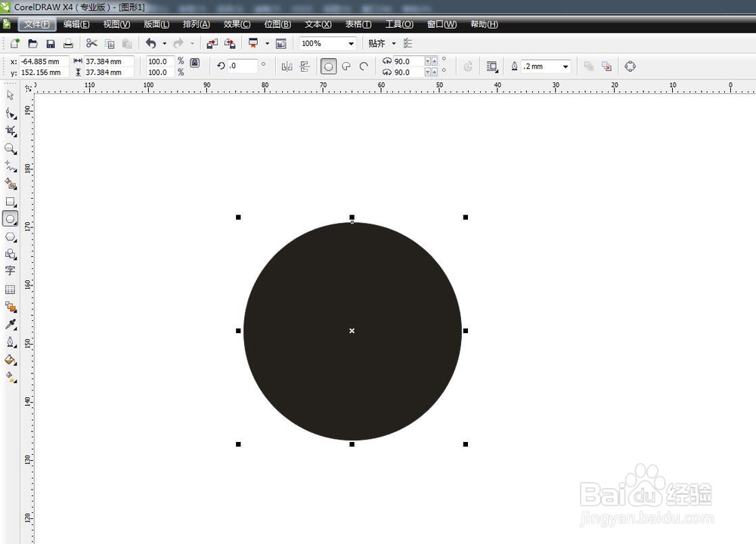Open a file with folder icon
The width and height of the screenshot is (756, 544).
(x=33, y=43)
